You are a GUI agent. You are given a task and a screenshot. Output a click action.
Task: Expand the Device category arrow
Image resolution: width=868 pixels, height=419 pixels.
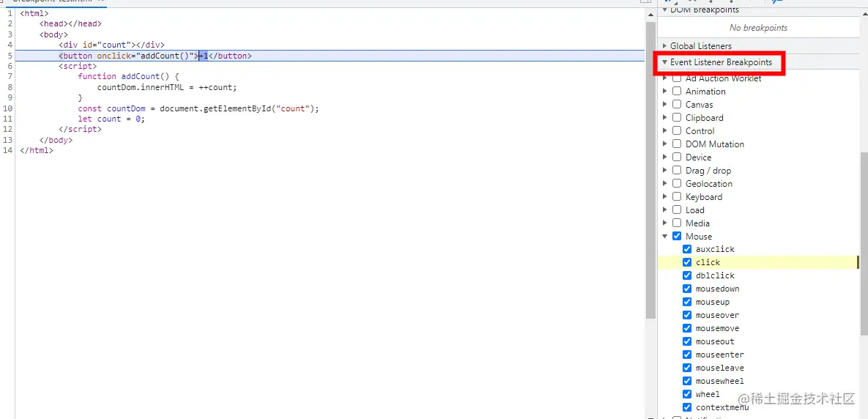(x=665, y=157)
